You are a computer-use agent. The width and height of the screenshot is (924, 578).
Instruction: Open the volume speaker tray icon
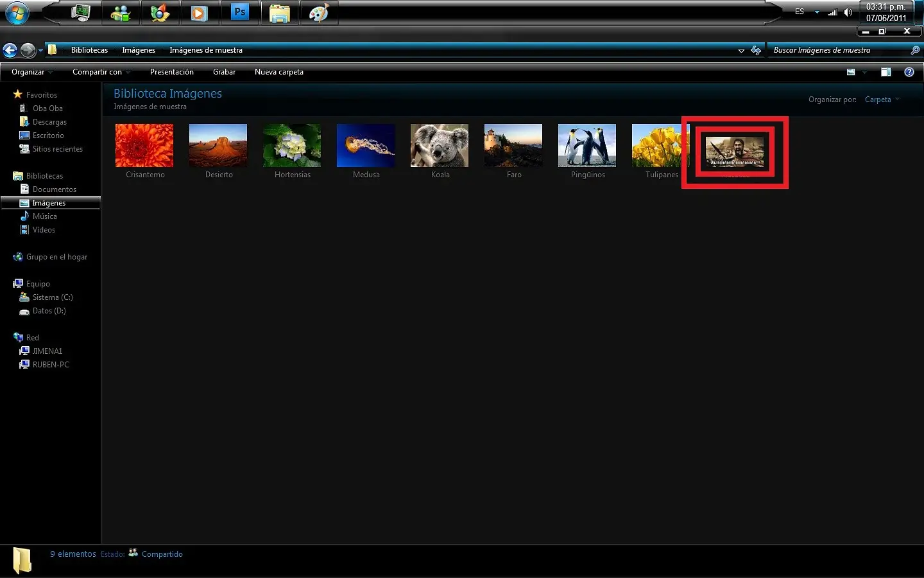tap(848, 12)
